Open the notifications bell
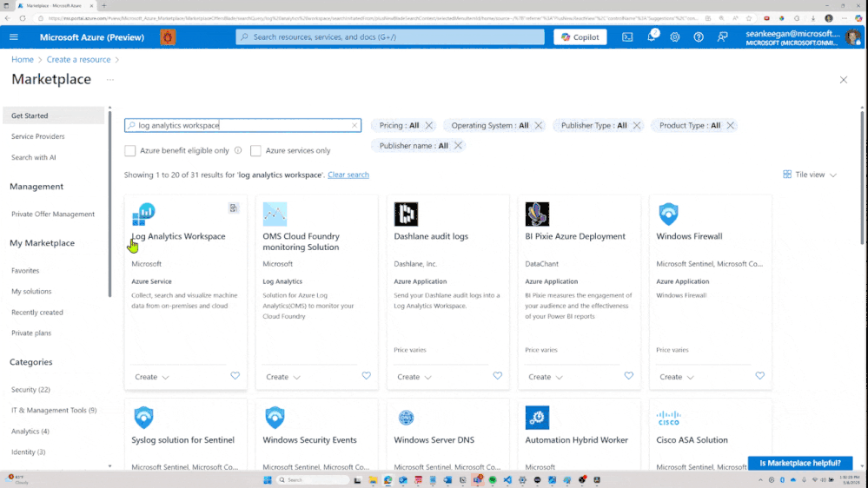The width and height of the screenshot is (868, 488). click(652, 36)
